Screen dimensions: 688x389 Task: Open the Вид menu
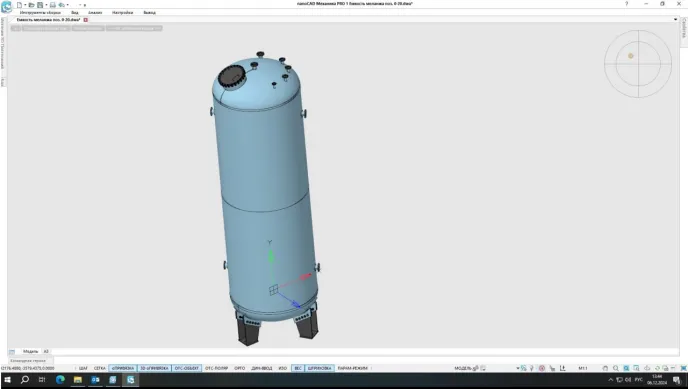(75, 13)
